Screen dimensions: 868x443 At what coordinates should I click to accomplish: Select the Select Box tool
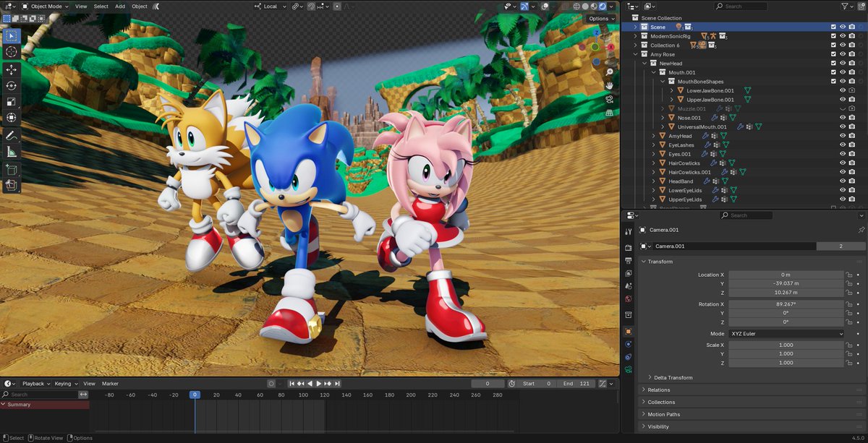coord(12,35)
